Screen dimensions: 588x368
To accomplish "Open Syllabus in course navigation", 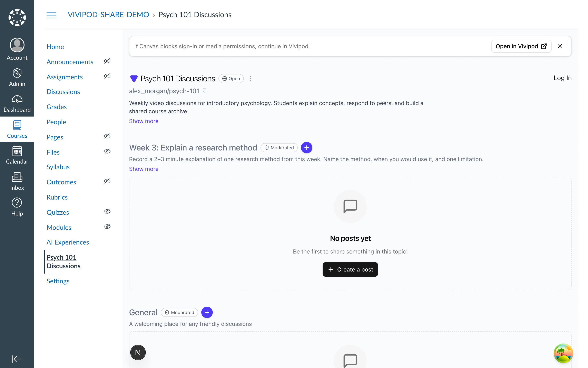I will point(58,167).
